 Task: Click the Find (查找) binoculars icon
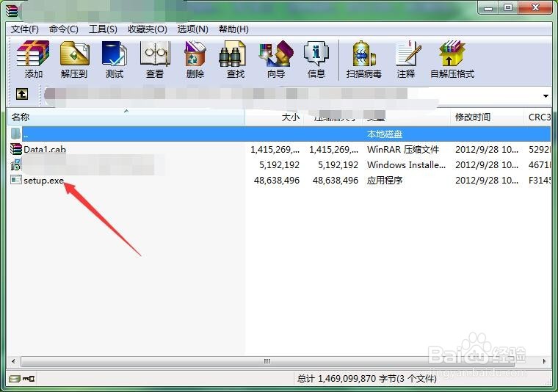point(233,54)
